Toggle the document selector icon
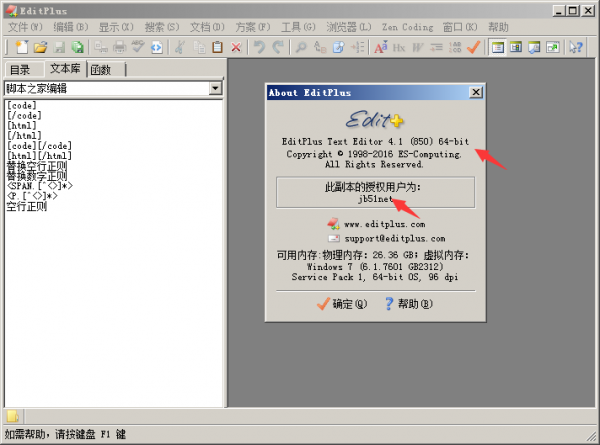The height and width of the screenshot is (445, 600). click(x=516, y=47)
